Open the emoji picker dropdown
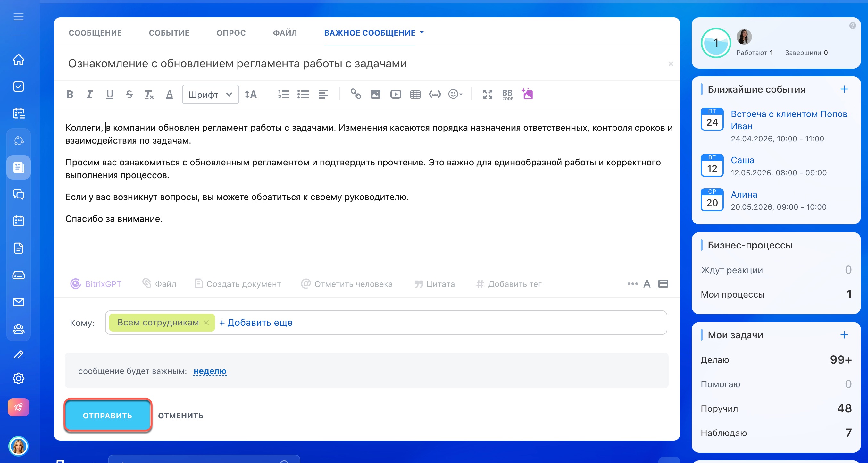 coord(455,94)
